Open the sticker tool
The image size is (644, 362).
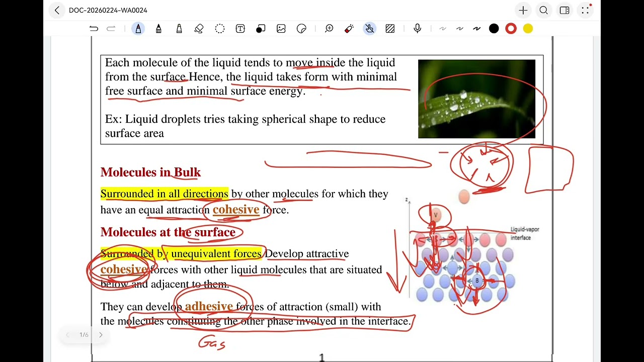301,29
